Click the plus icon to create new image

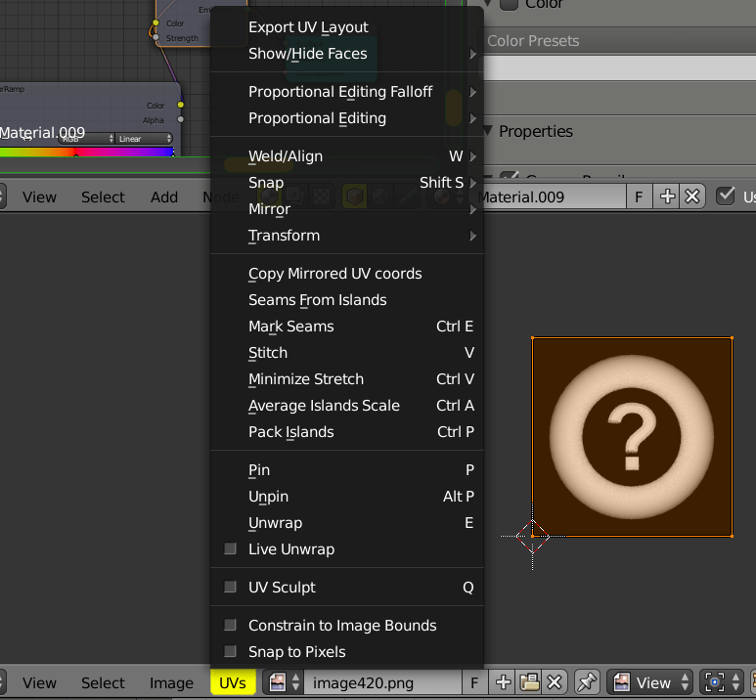(x=503, y=682)
